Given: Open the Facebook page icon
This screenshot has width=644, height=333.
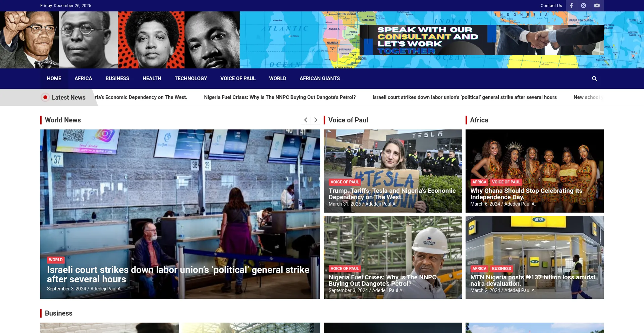Looking at the screenshot, I should [571, 6].
